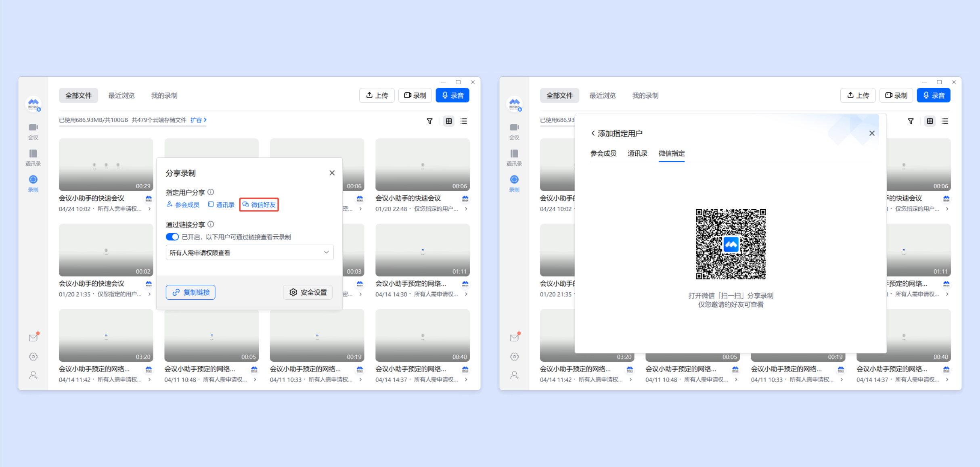The image size is (980, 467).
Task: Click 上传 button in left window
Action: pos(377,96)
